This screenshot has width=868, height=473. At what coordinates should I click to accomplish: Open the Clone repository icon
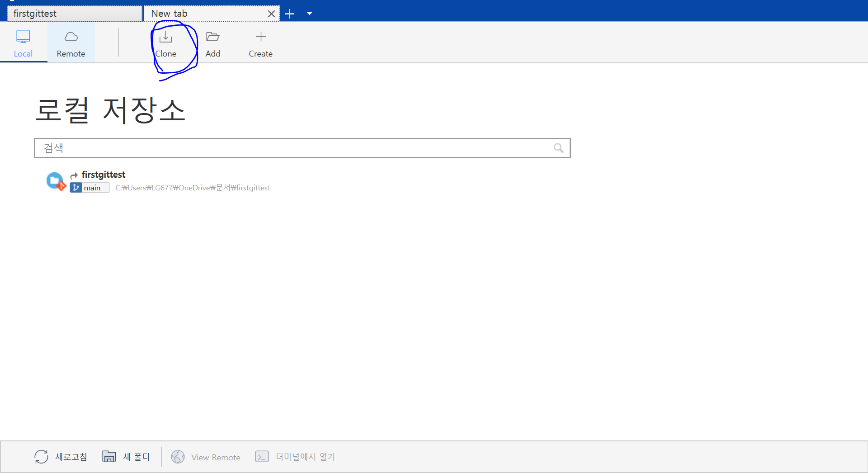[x=165, y=37]
